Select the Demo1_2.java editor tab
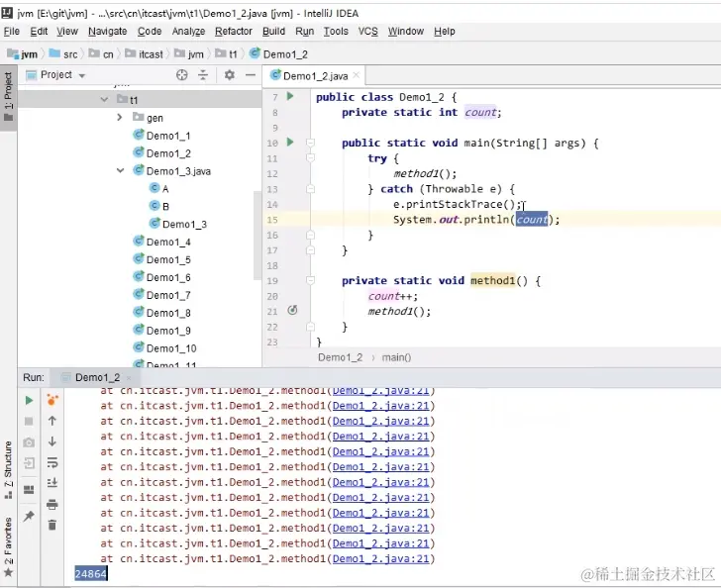721x588 pixels. [315, 76]
